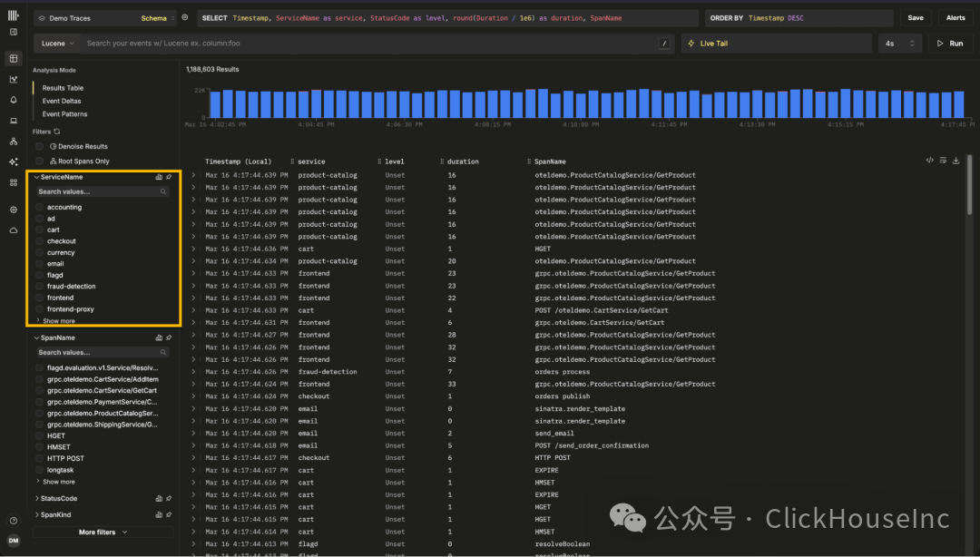Open the Lucene query language dropdown
The width and height of the screenshot is (980, 557).
point(57,44)
